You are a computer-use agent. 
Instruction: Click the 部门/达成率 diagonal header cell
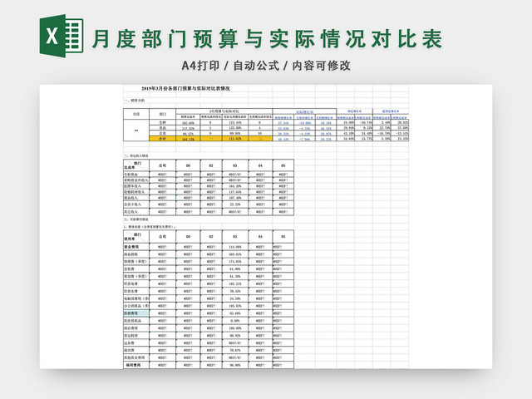tap(136, 165)
